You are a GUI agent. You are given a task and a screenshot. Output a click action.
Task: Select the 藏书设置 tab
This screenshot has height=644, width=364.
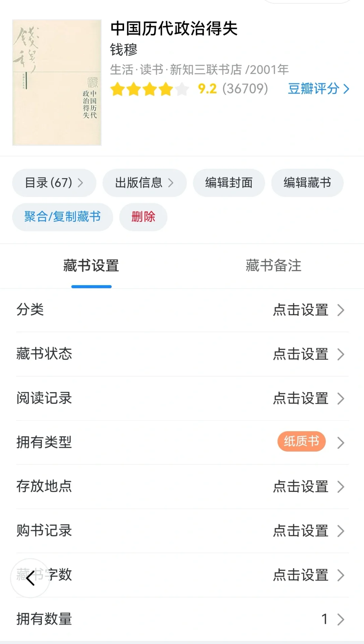[x=91, y=266]
